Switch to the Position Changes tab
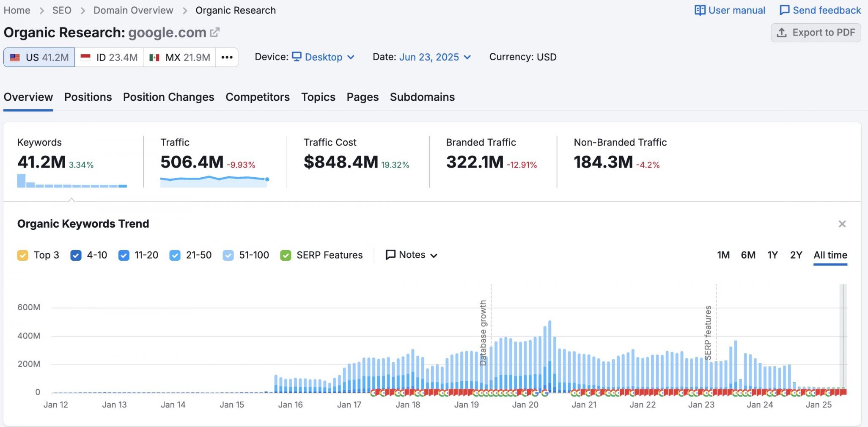 click(x=169, y=97)
